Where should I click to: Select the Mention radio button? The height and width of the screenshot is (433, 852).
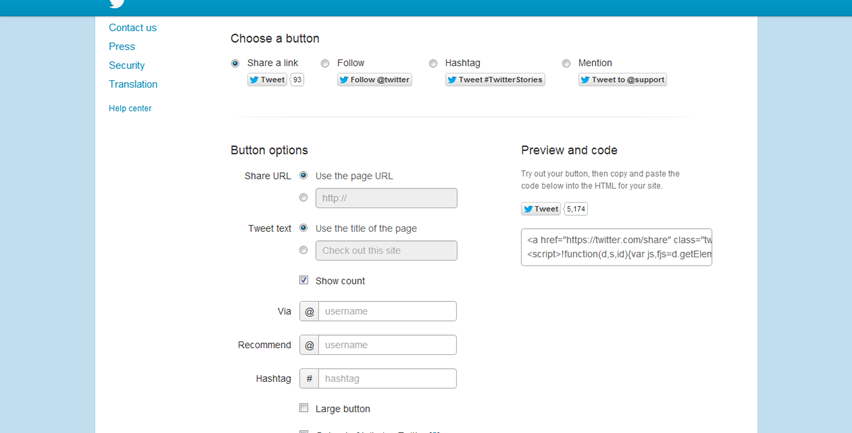tap(566, 64)
